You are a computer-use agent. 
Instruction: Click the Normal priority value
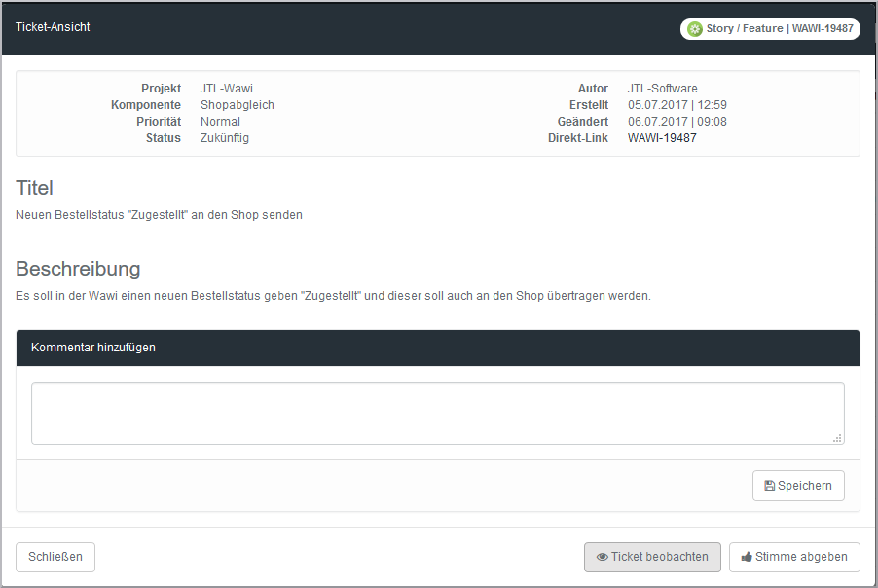tap(220, 122)
